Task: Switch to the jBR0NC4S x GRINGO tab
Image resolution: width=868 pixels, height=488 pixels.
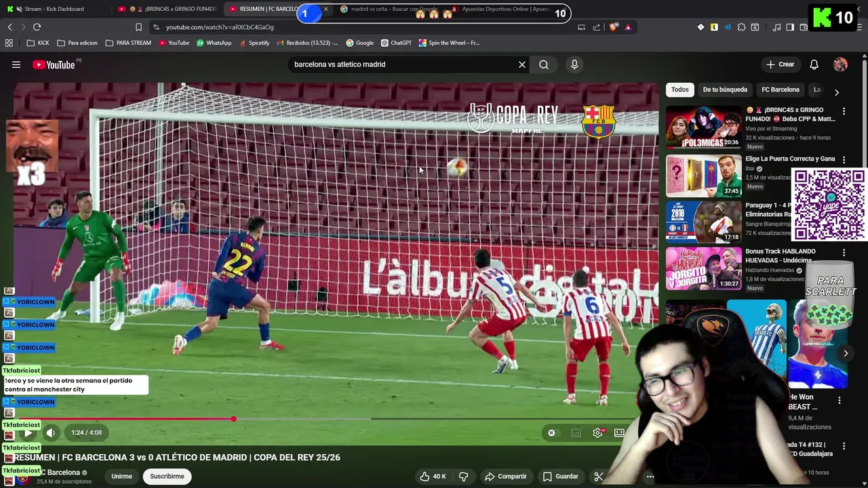Action: click(167, 9)
